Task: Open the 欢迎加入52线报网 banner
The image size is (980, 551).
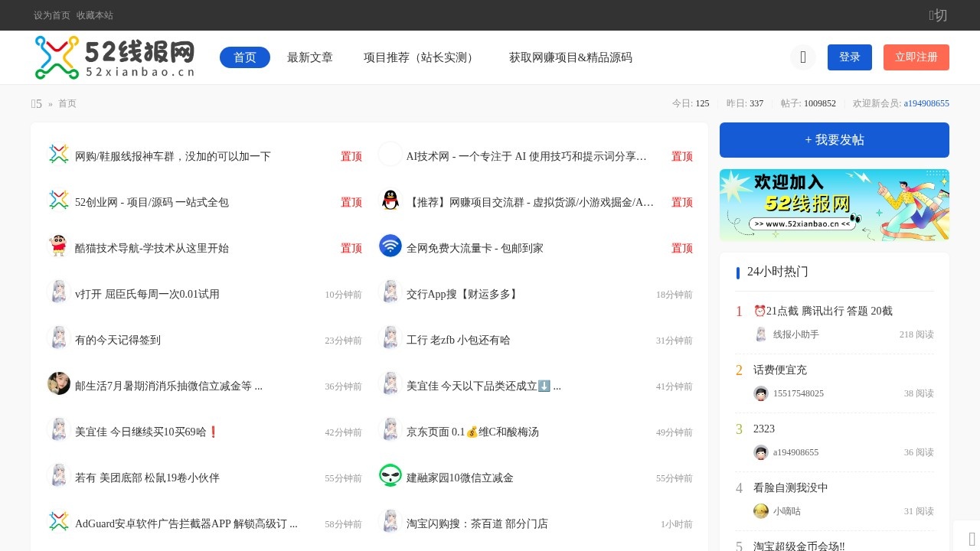Action: (x=835, y=205)
